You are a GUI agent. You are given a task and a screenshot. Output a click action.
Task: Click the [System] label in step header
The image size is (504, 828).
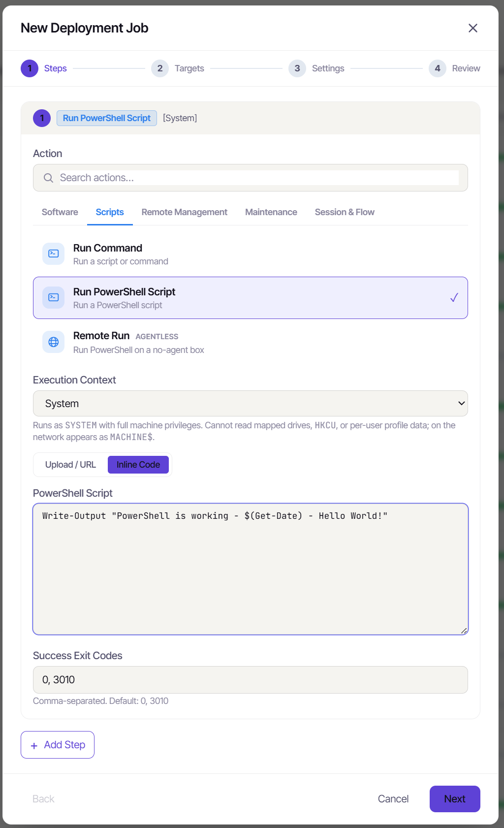(180, 118)
